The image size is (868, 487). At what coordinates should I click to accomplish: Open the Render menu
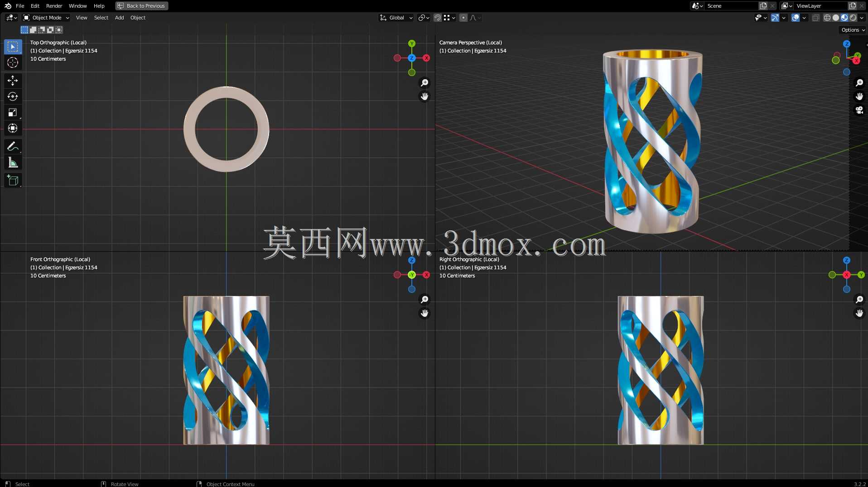(x=54, y=6)
